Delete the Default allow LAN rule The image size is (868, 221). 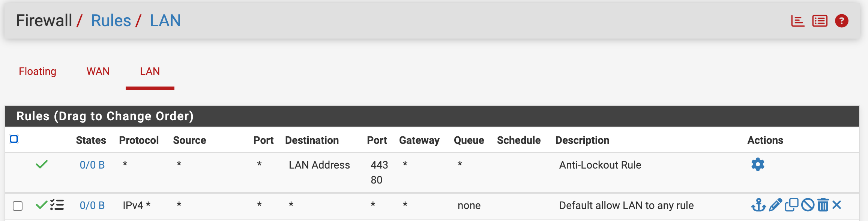pyautogui.click(x=823, y=205)
